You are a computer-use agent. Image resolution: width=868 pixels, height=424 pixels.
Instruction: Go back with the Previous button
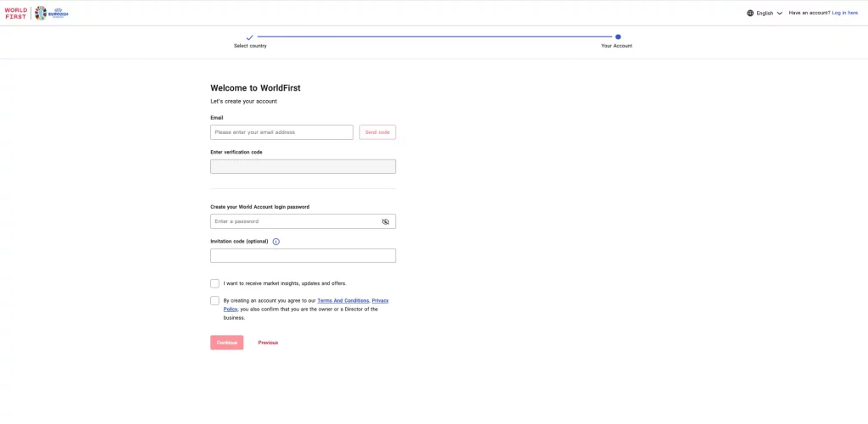pos(268,343)
